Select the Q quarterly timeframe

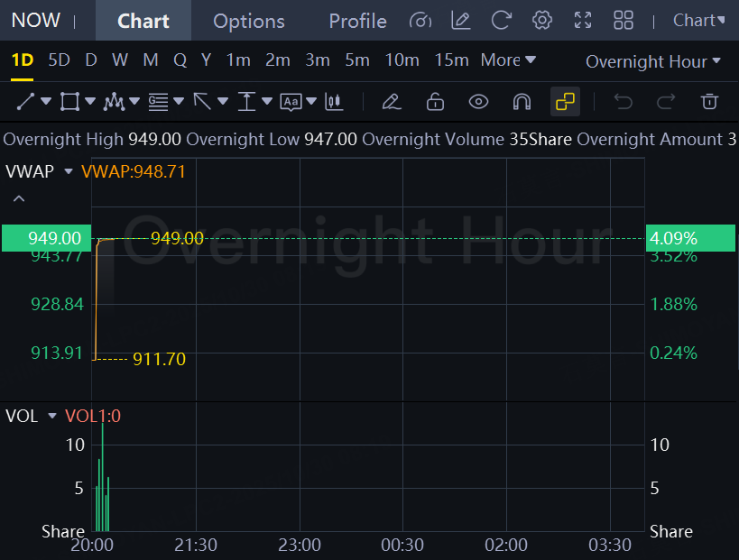point(180,60)
